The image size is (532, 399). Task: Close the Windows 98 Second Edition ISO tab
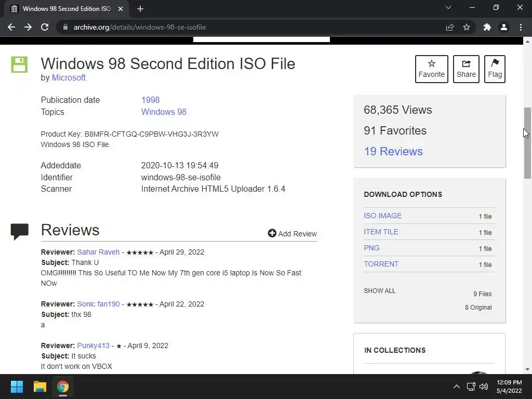(x=121, y=9)
